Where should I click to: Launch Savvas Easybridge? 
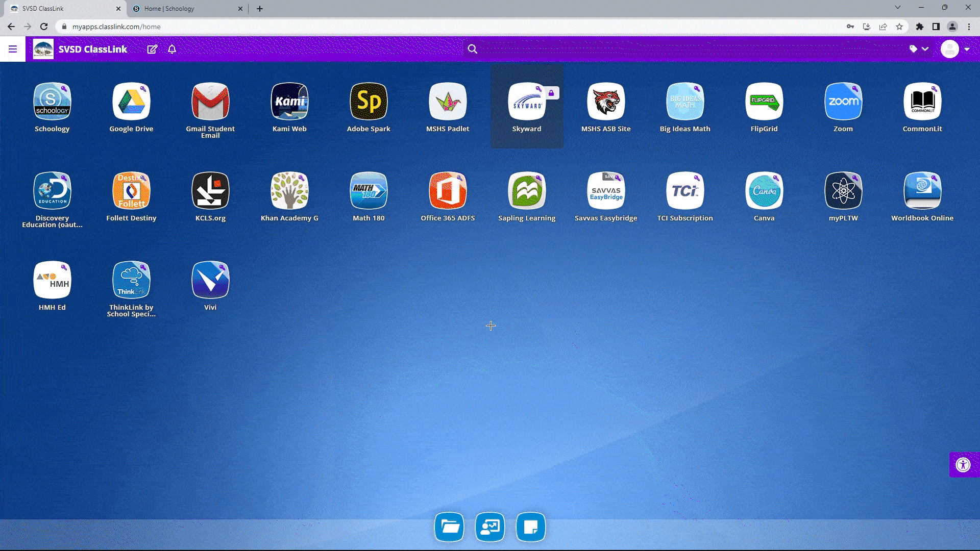tap(606, 191)
